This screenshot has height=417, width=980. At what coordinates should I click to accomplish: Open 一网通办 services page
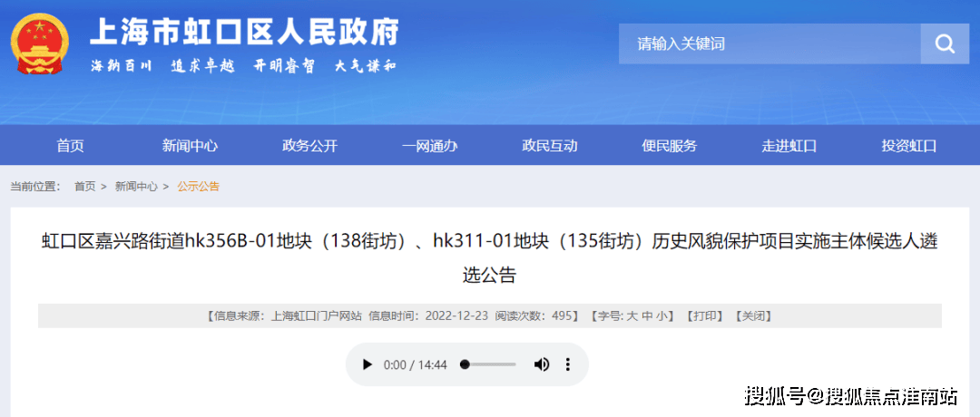(429, 146)
